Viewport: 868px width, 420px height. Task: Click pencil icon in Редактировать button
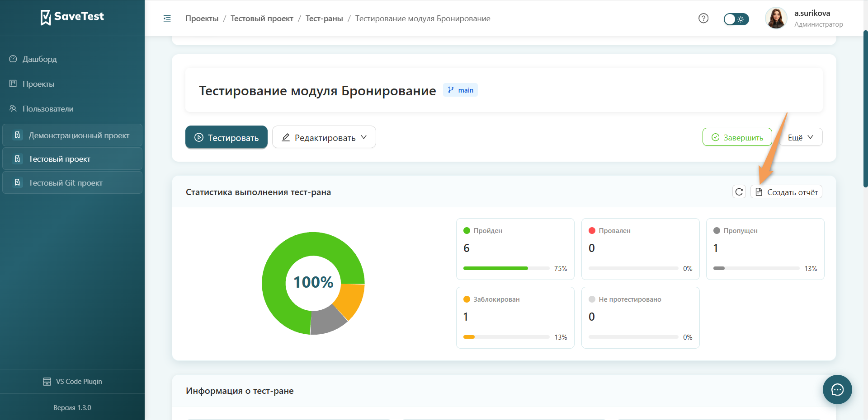point(286,137)
